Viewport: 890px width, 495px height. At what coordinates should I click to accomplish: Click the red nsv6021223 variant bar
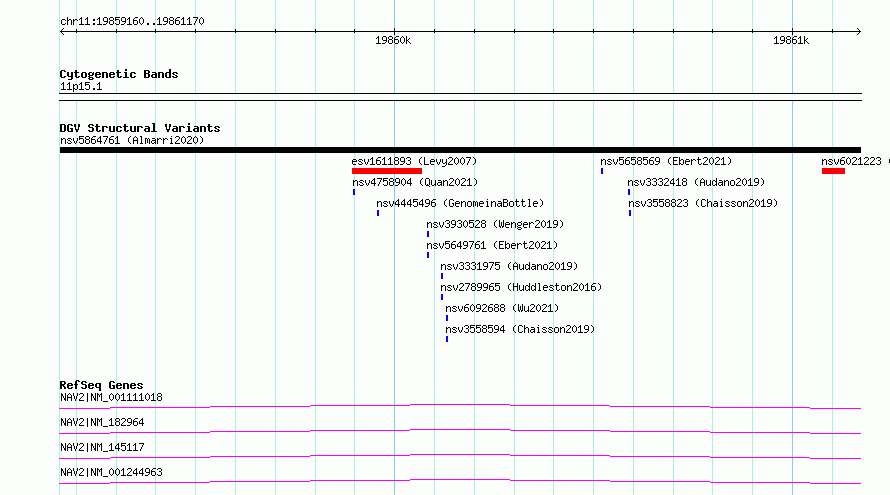click(833, 171)
